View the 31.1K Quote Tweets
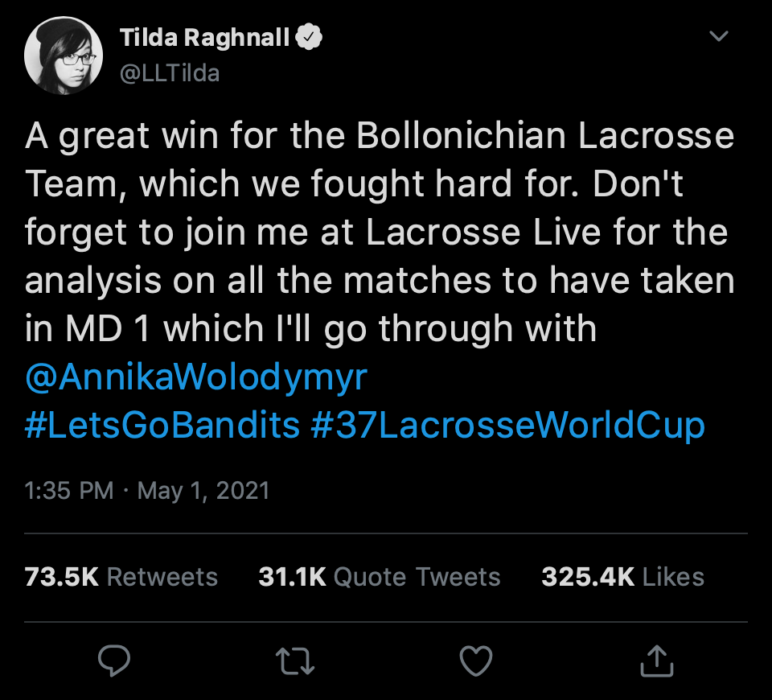Viewport: 772px width, 700px height. (380, 577)
